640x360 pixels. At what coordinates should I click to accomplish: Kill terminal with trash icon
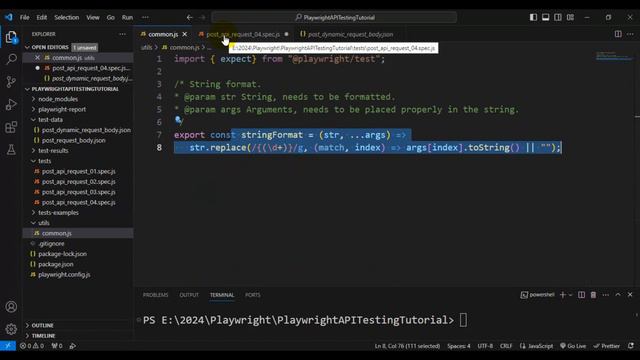pyautogui.click(x=593, y=295)
